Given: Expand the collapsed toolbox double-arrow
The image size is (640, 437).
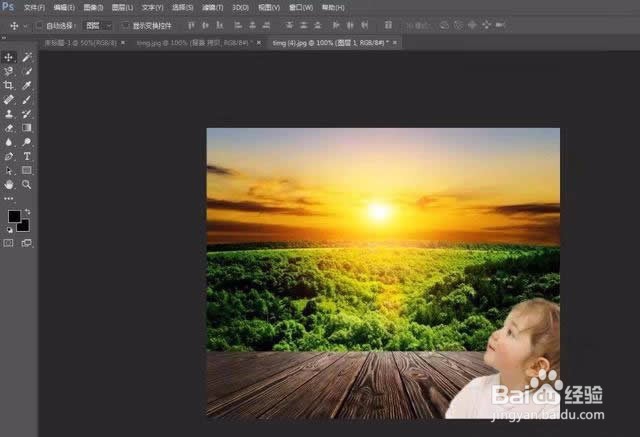Looking at the screenshot, I should 4,38.
